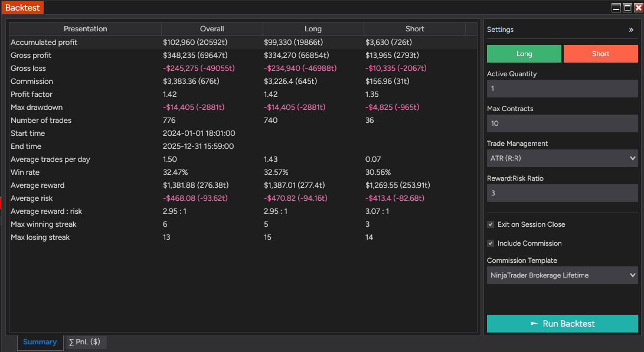Image resolution: width=644 pixels, height=352 pixels.
Task: Click short profit factor 1.35
Action: click(372, 94)
